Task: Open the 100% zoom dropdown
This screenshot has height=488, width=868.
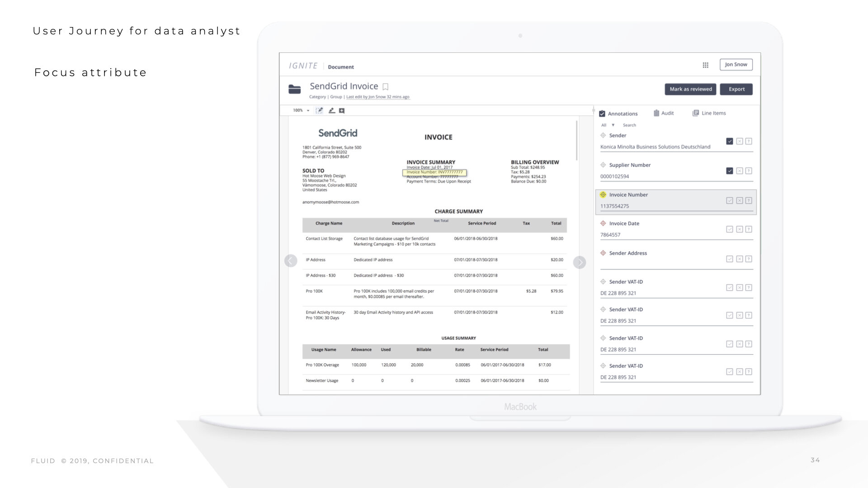Action: [x=301, y=110]
